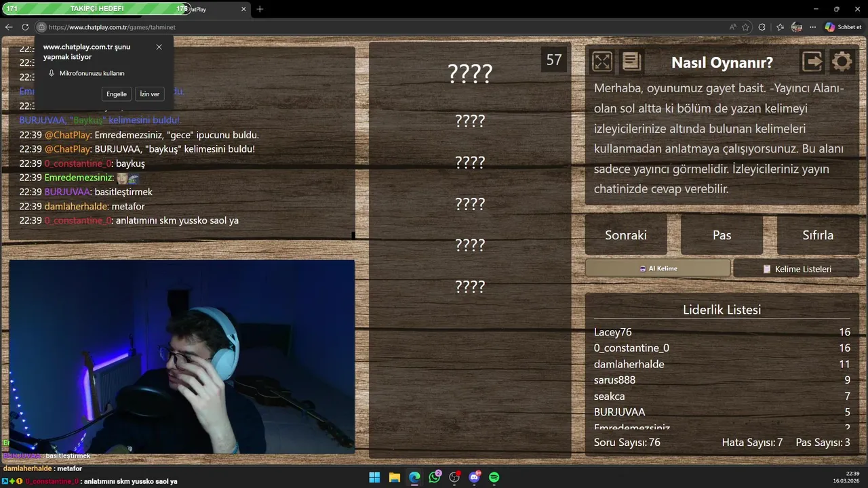Viewport: 868px width, 488px height.
Task: Toggle fullscreen mode in the game panel
Action: 602,62
